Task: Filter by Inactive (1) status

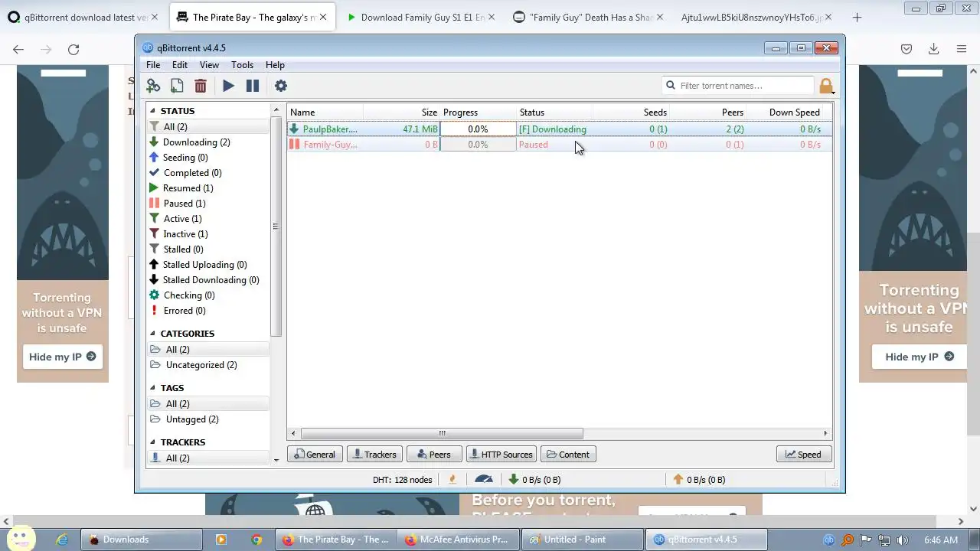Action: pos(185,233)
